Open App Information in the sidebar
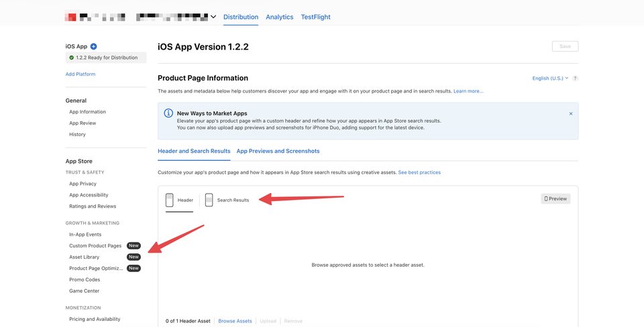This screenshot has height=327, width=644. [x=87, y=112]
